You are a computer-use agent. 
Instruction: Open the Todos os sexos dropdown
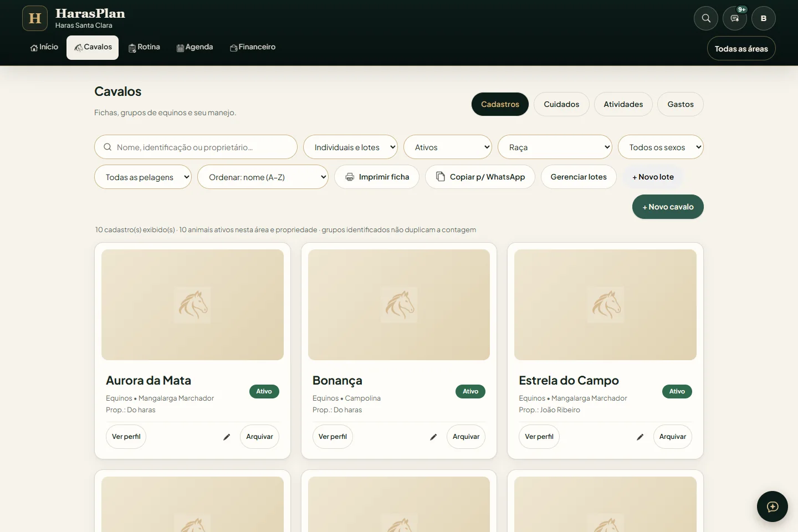661,147
